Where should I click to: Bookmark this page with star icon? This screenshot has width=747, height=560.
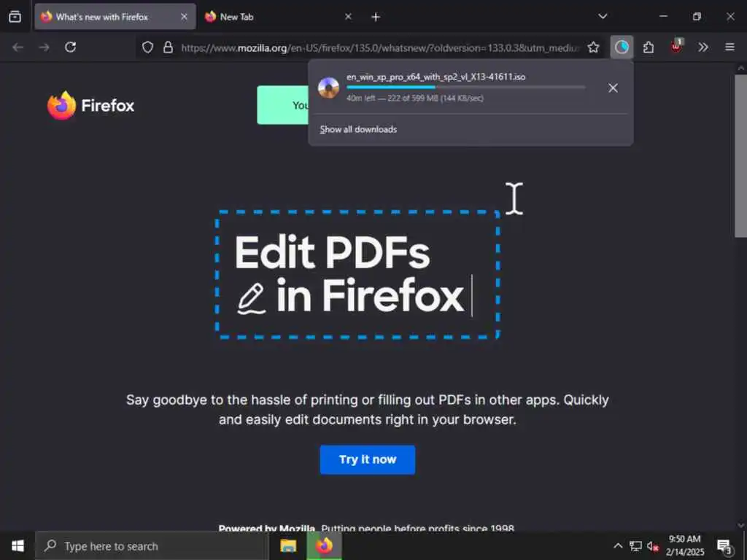pos(593,47)
